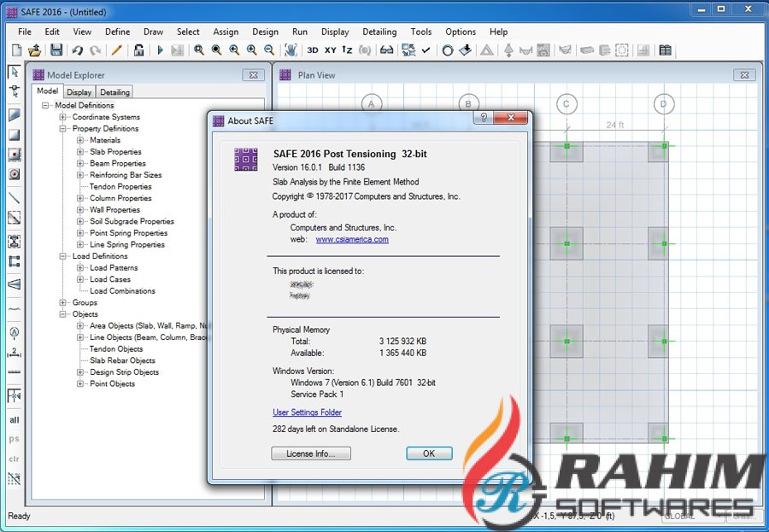Click the help question mark in About dialog

(x=484, y=118)
